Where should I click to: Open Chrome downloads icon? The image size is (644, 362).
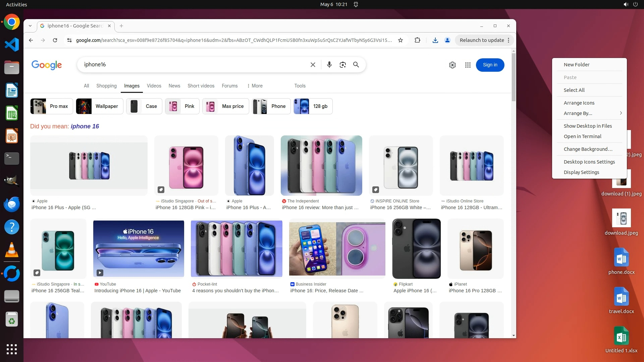tap(435, 40)
